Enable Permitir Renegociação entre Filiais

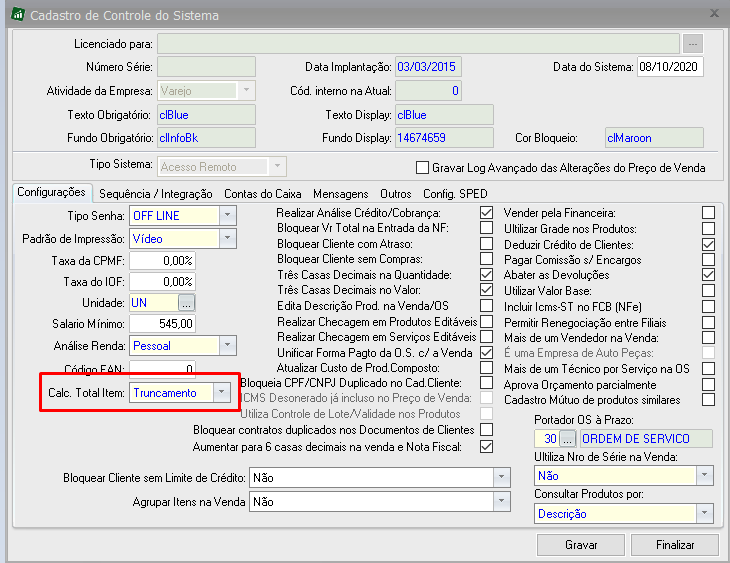709,322
